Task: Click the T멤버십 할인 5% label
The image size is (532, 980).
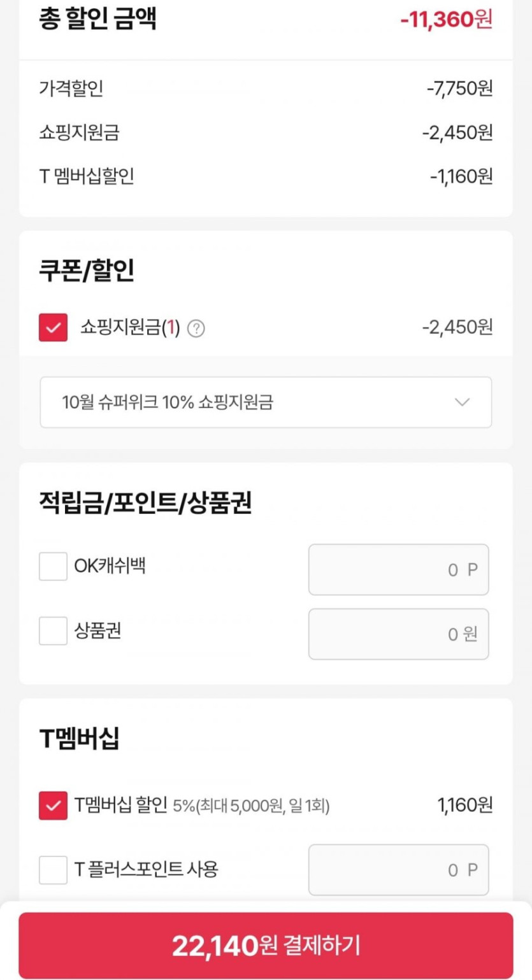Action: pyautogui.click(x=201, y=806)
